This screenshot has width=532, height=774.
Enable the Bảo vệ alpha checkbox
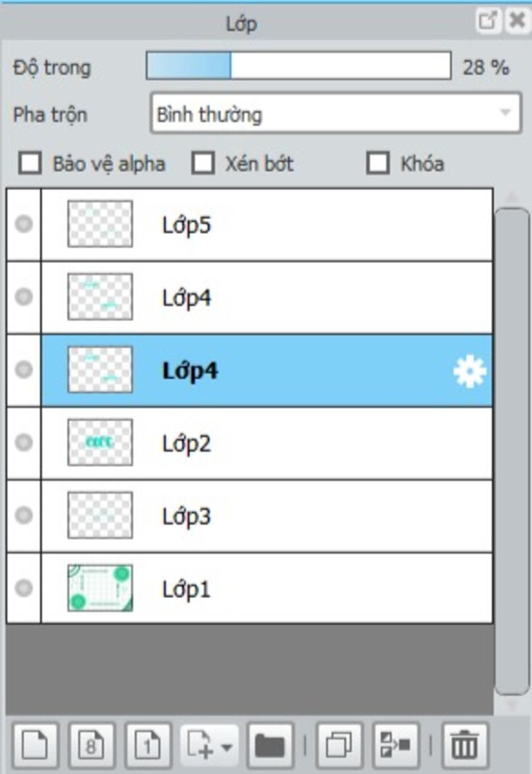(30, 163)
